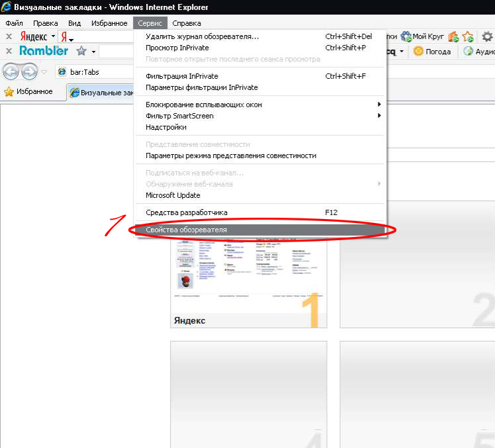Open the Избранное favorites star button

point(28,91)
